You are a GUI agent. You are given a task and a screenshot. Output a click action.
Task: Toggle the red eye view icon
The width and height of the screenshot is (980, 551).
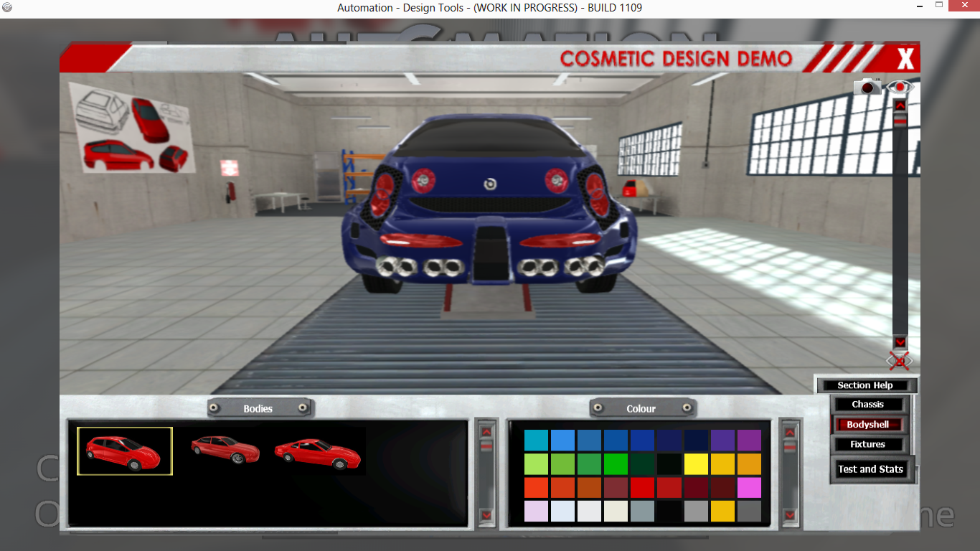click(x=900, y=87)
